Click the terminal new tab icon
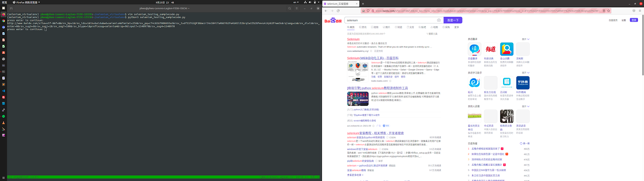This screenshot has width=644, height=181. pos(11,8)
